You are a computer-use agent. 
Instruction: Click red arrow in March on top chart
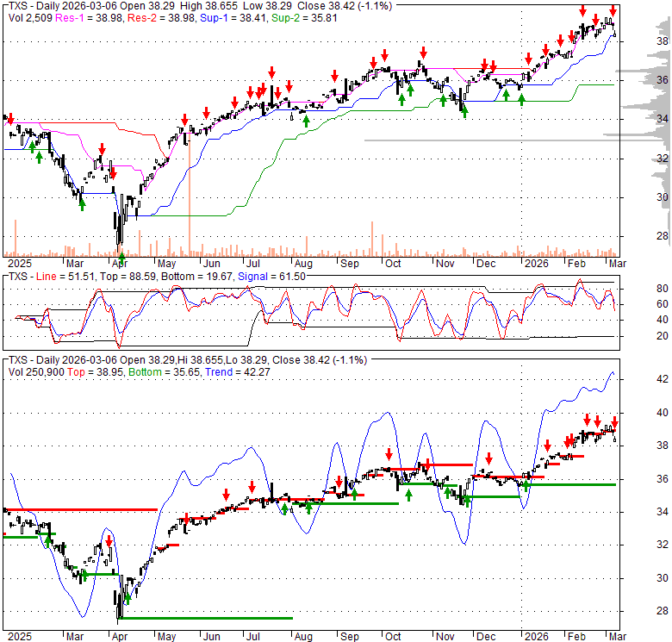[102, 150]
